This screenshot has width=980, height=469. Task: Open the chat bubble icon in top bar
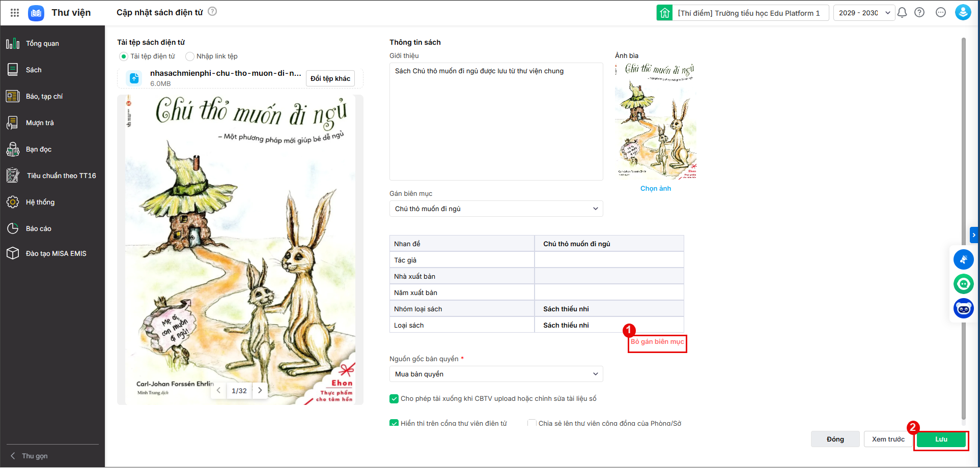tap(941, 13)
